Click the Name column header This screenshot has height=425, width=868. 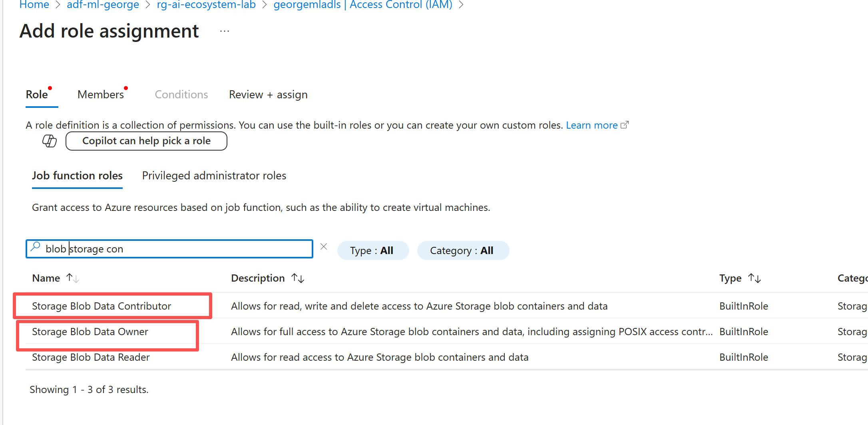coord(46,278)
